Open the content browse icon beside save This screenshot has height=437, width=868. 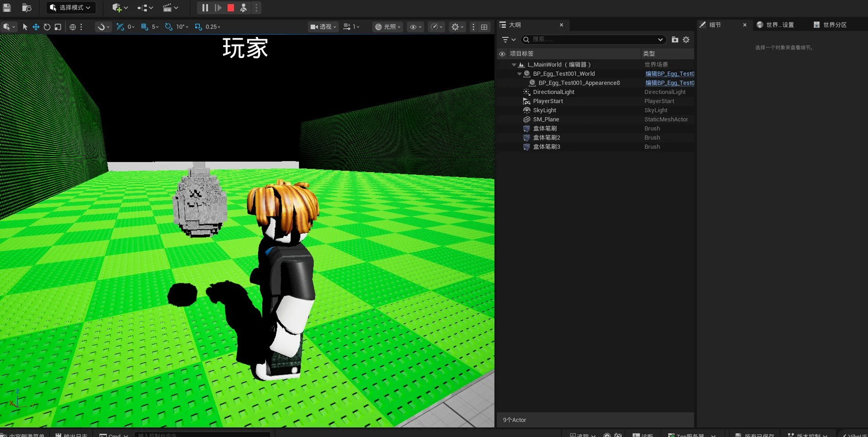coord(27,8)
